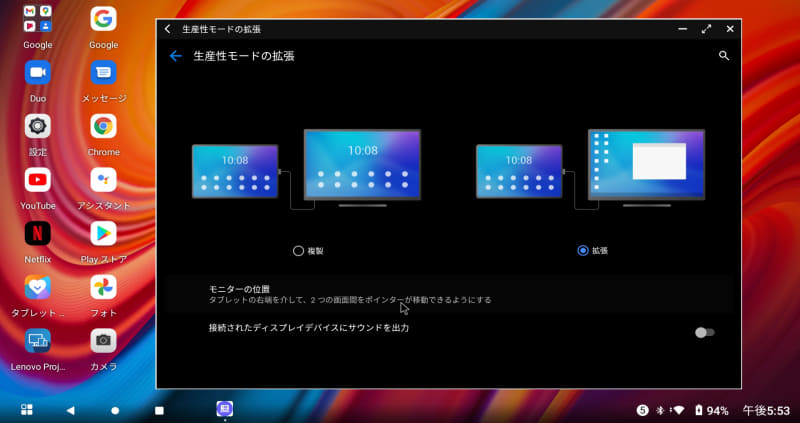800x423 pixels.
Task: Open settings search magnifier
Action: (x=723, y=56)
